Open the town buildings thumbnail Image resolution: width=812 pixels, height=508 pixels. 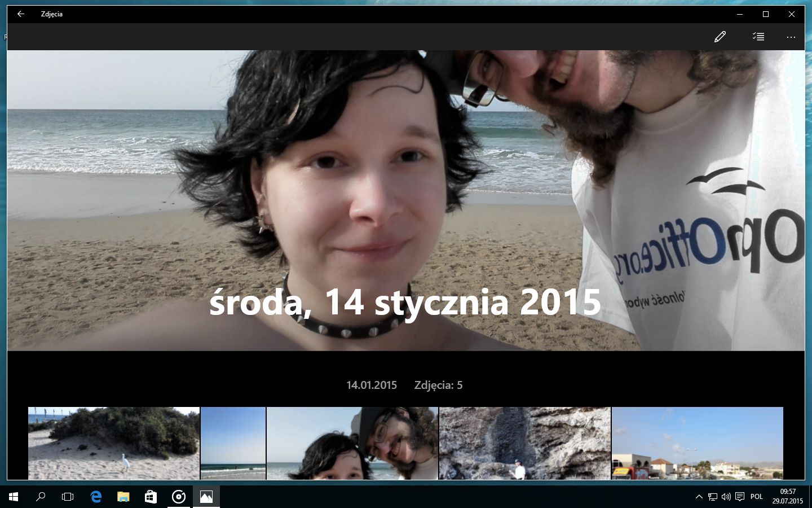click(698, 443)
